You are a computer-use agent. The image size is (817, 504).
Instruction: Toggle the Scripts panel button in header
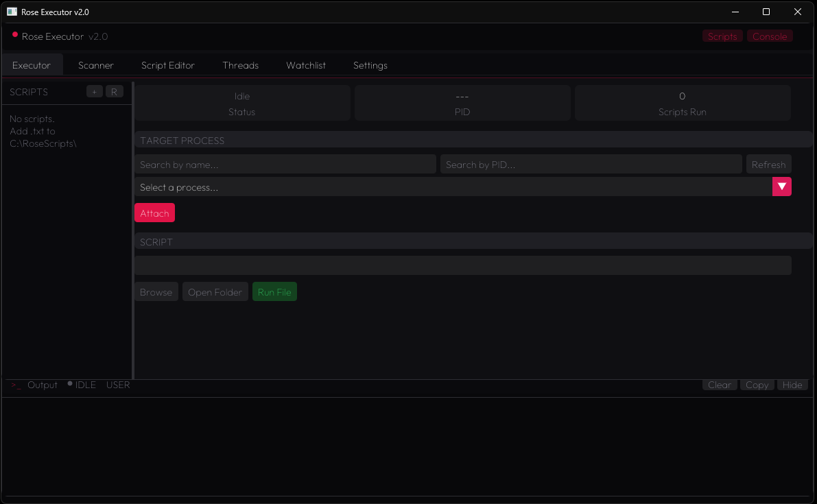click(x=722, y=36)
